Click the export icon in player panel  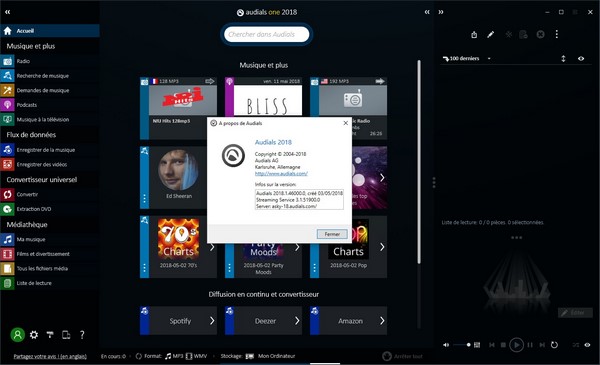point(474,35)
